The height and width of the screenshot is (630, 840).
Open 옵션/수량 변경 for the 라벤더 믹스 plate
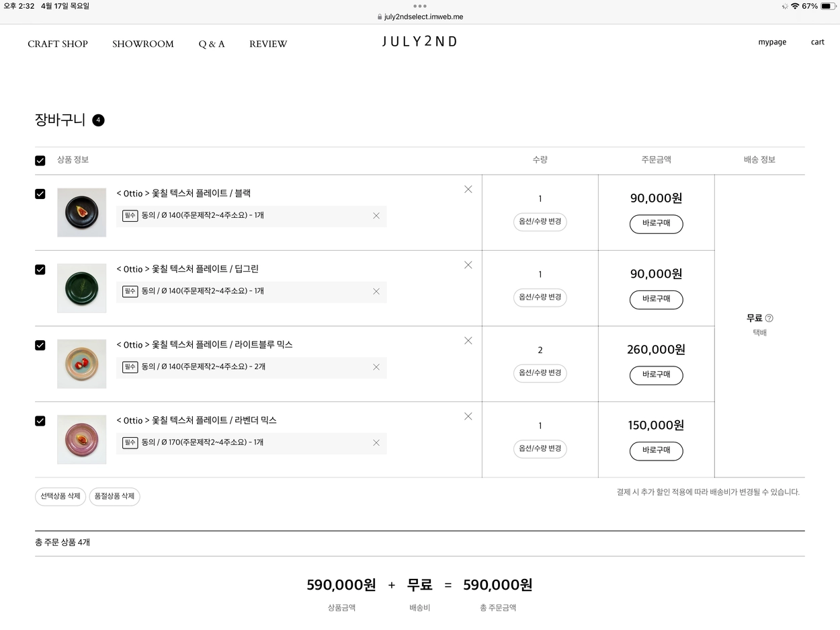tap(540, 448)
